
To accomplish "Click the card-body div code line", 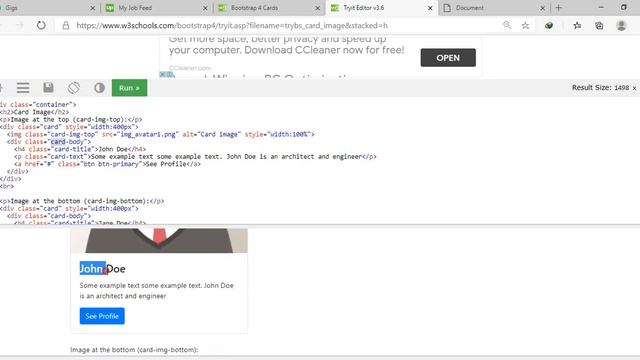I will point(49,142).
